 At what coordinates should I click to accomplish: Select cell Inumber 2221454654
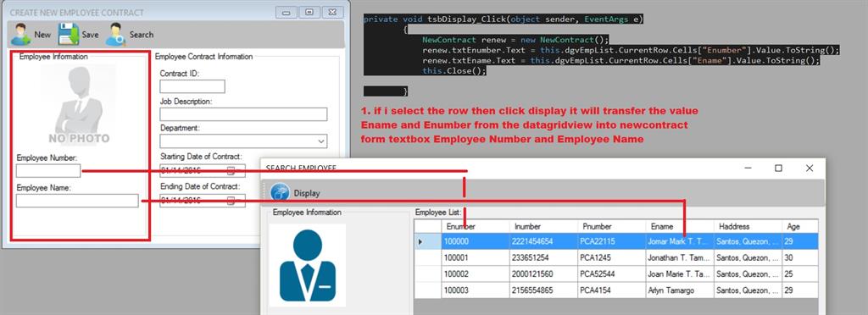click(543, 241)
